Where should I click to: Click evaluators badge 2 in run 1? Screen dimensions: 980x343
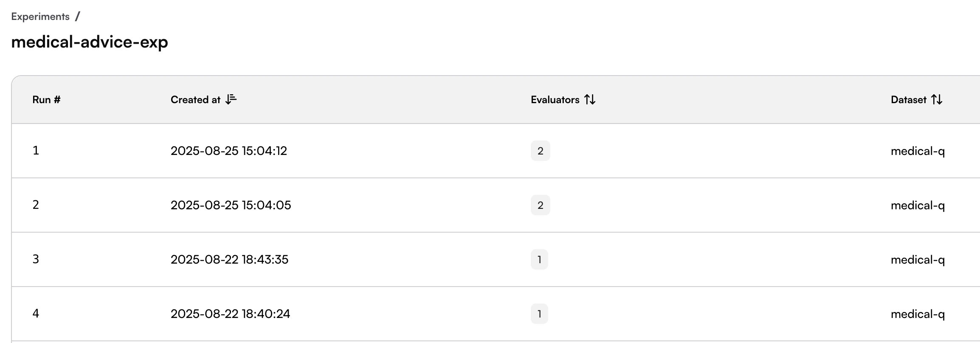pos(540,151)
